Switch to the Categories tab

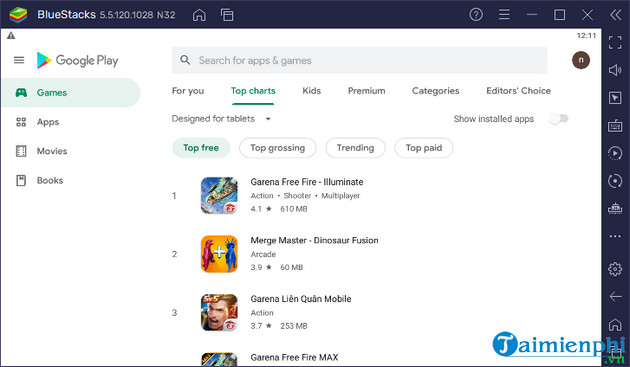[436, 91]
